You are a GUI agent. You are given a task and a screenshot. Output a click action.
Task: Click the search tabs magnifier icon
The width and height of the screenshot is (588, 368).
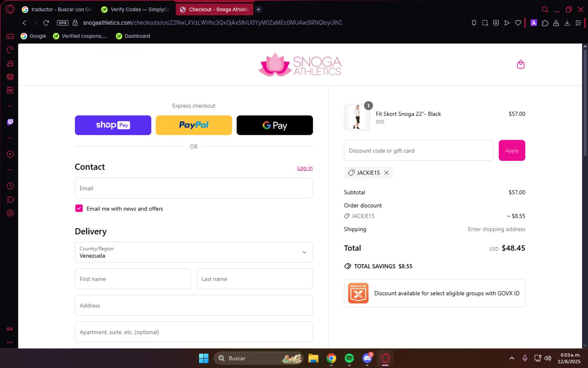click(545, 9)
